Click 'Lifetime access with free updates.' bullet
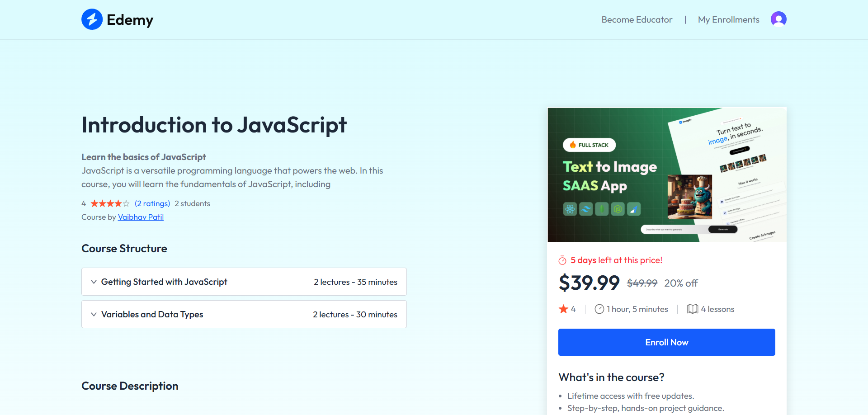The height and width of the screenshot is (415, 868). 631,396
